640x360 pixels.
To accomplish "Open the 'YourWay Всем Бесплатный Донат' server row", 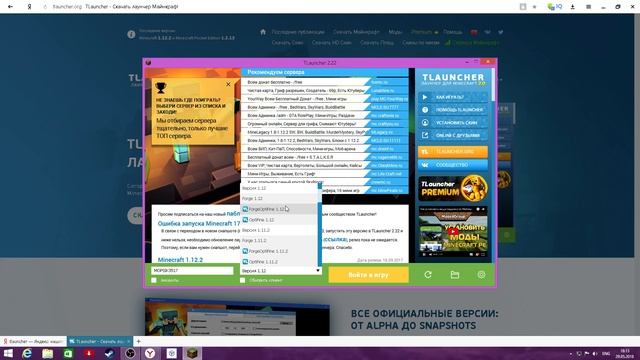I will 324,99.
